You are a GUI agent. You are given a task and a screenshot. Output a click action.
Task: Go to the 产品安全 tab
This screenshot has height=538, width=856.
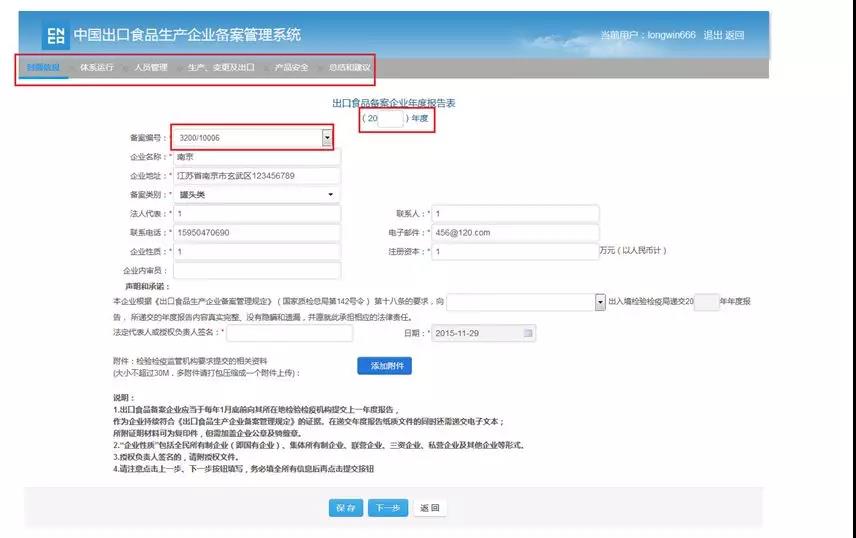[291, 67]
